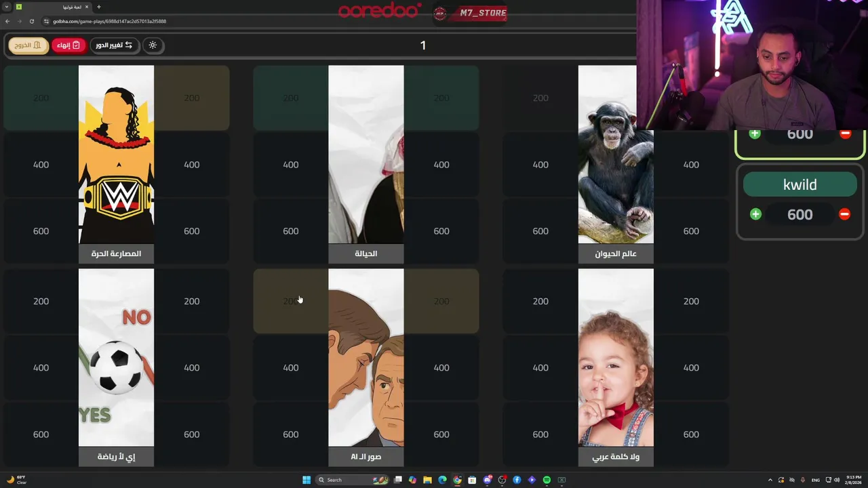Pick 400 left of the chimpanzee category

[x=540, y=165]
